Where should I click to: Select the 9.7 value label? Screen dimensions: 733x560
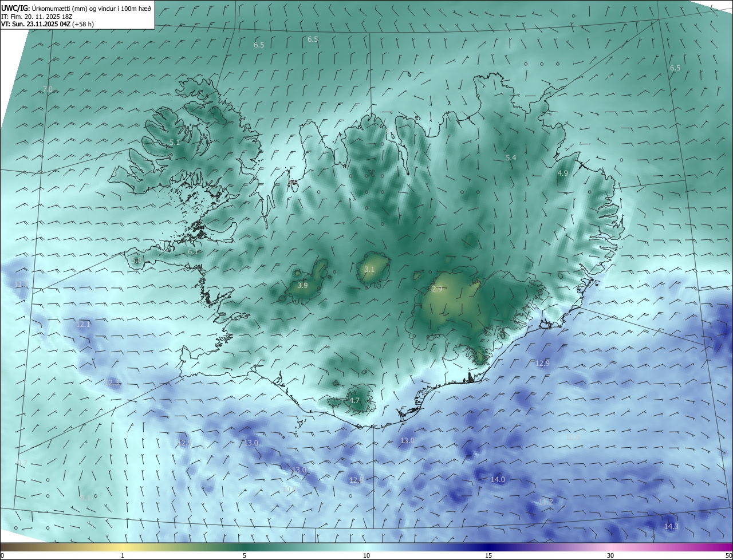point(23,462)
